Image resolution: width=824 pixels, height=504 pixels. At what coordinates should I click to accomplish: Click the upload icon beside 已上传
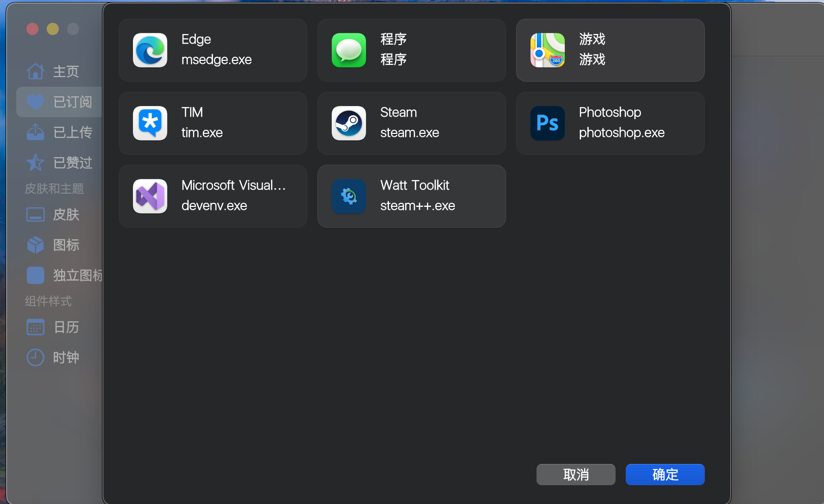[x=35, y=132]
